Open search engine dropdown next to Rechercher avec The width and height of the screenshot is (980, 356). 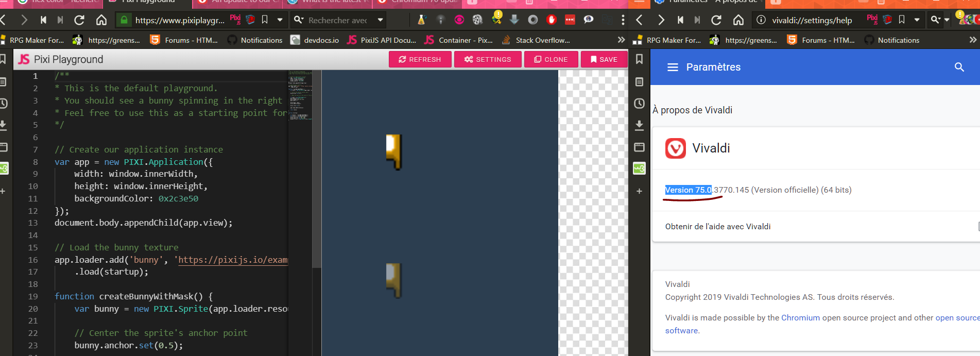pyautogui.click(x=380, y=20)
